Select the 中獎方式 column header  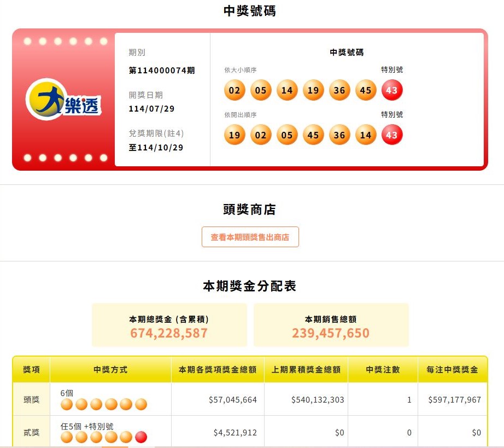pyautogui.click(x=110, y=370)
